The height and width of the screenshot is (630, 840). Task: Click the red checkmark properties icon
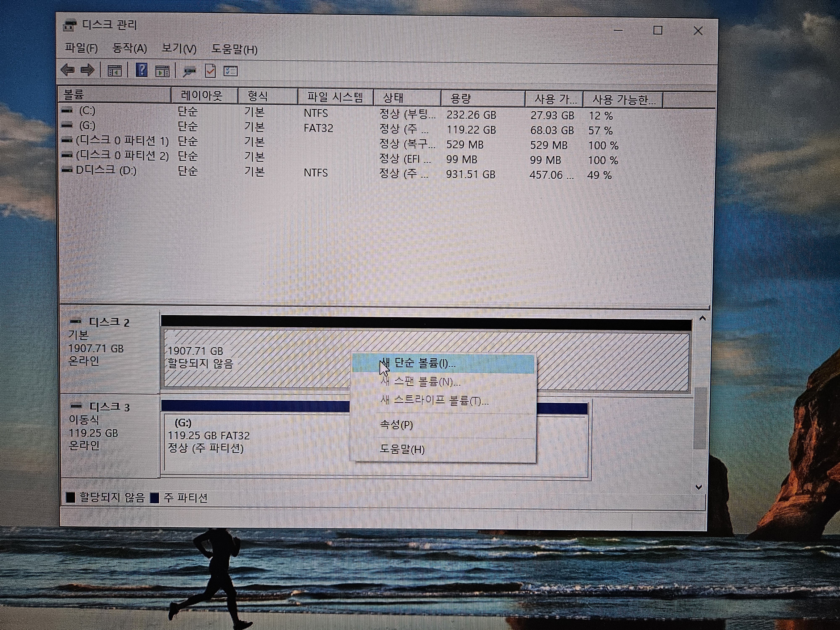point(210,71)
